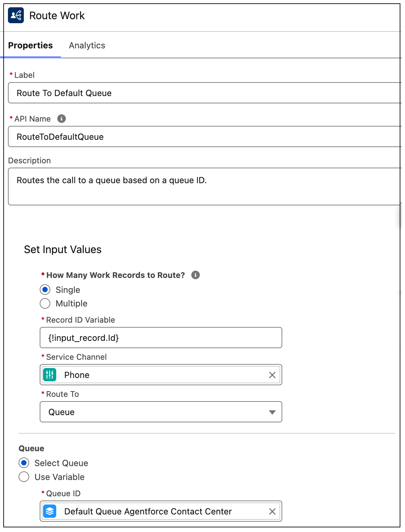Click the Record ID Variable label

point(80,320)
